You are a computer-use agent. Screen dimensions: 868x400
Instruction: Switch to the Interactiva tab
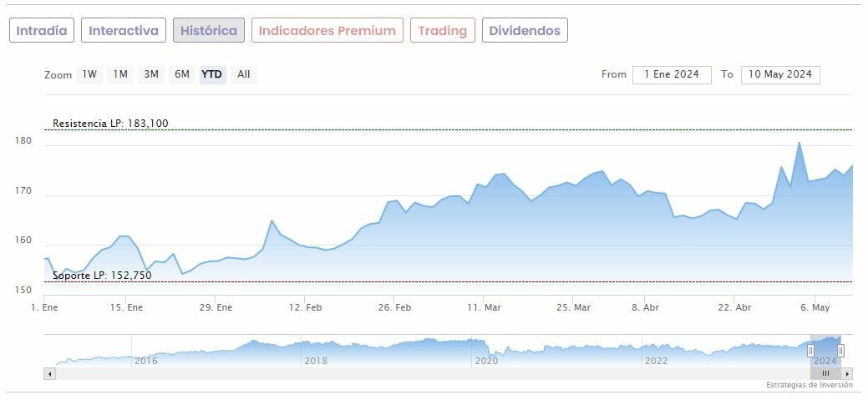(124, 31)
